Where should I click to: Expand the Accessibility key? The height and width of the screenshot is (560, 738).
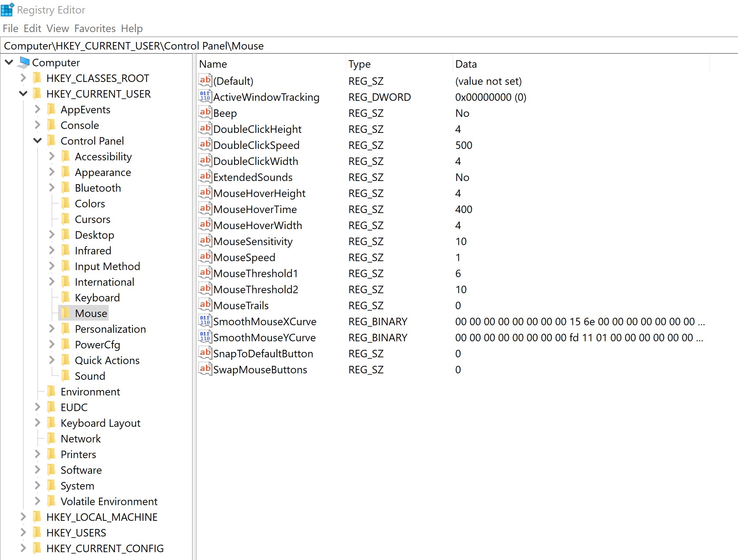[x=52, y=156]
